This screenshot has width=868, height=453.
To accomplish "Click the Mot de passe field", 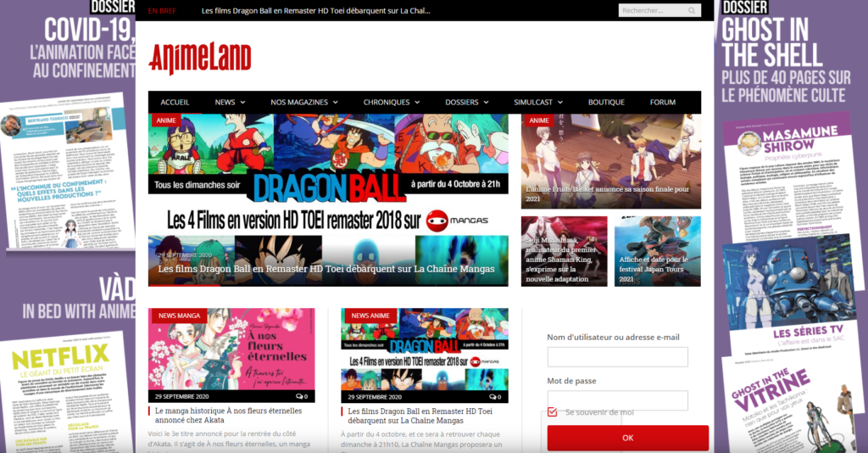I will (x=617, y=400).
